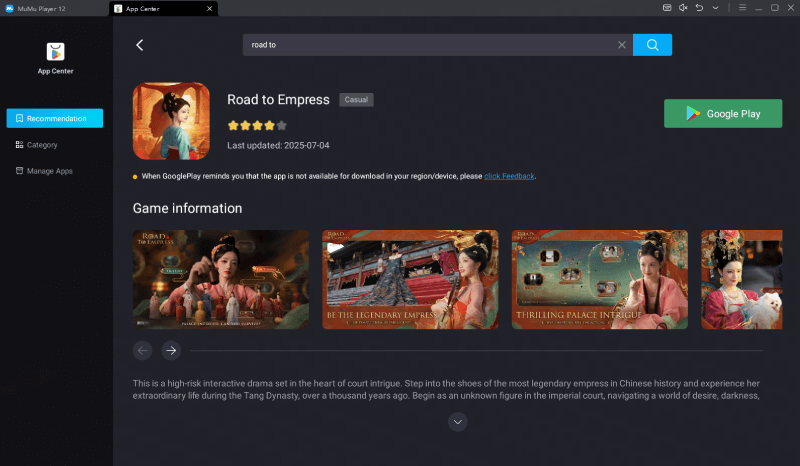Expand the title bar dropdown chevron
The image size is (800, 466).
pos(715,8)
